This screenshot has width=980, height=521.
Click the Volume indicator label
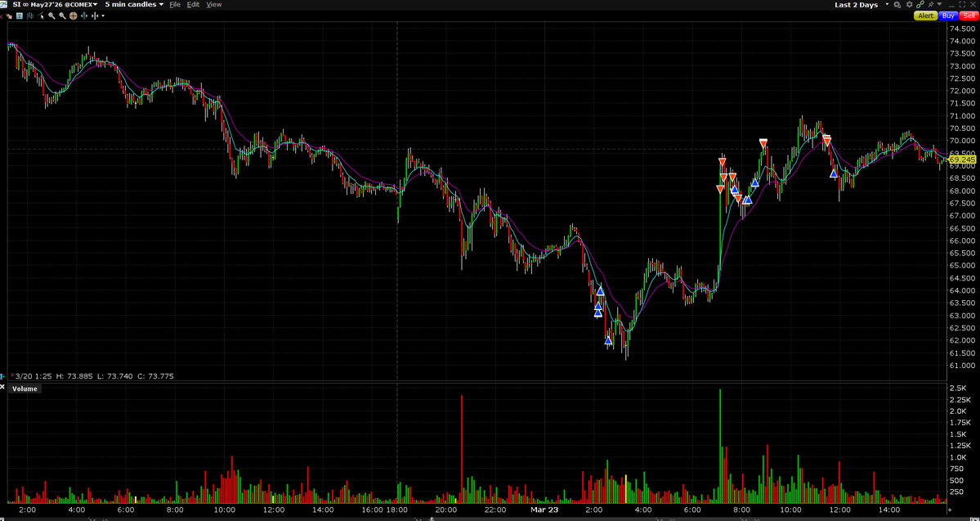25,389
